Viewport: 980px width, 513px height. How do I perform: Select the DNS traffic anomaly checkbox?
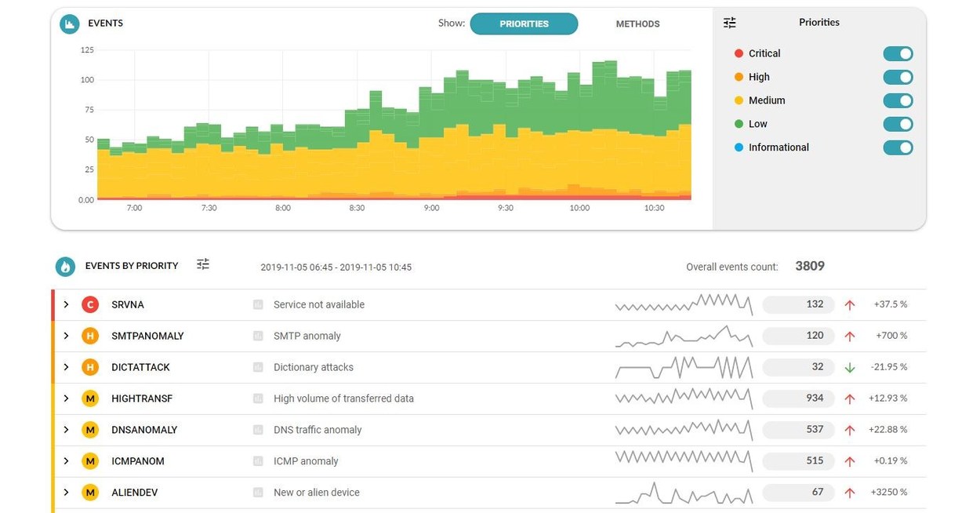coord(258,430)
